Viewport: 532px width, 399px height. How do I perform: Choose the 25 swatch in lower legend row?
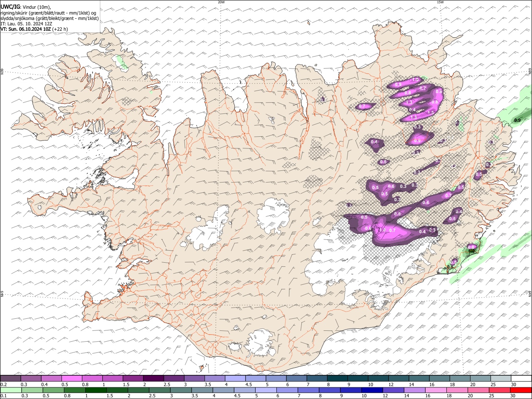499,390
